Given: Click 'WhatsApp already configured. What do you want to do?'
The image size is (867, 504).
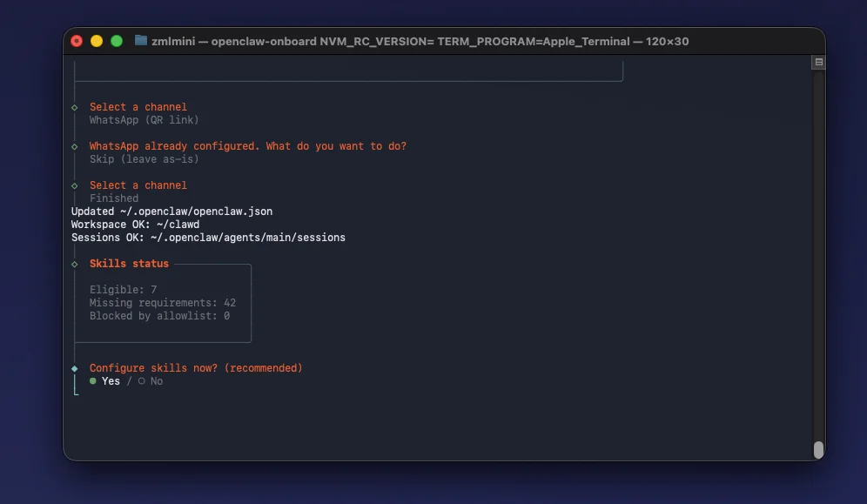Looking at the screenshot, I should point(248,146).
